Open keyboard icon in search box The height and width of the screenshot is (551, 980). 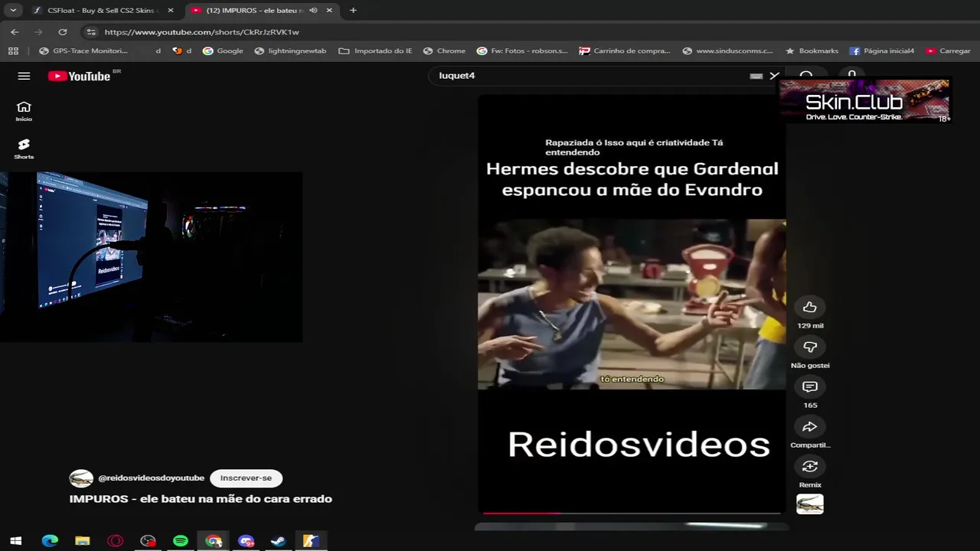[756, 76]
